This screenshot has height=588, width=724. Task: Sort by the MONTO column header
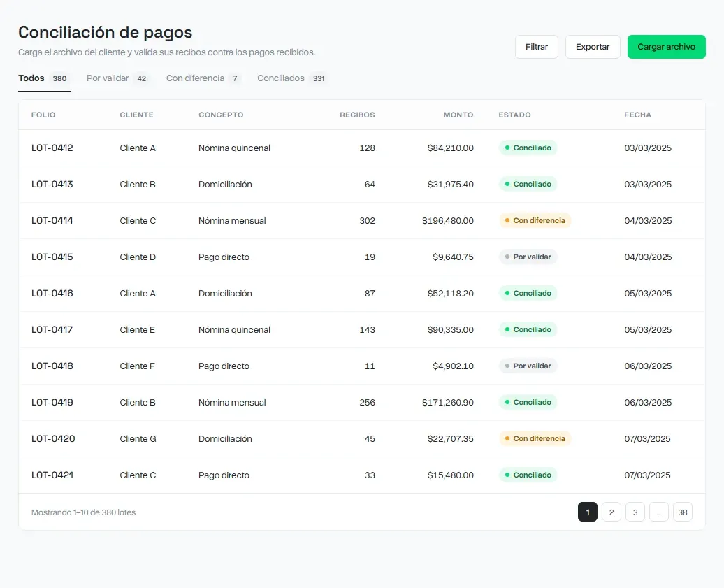[x=458, y=115]
